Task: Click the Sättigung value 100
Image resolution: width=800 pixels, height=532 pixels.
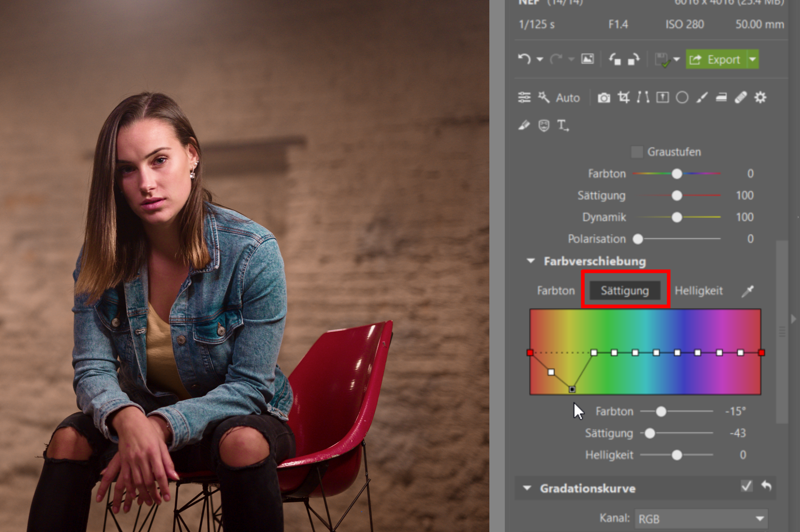Action: 745,196
